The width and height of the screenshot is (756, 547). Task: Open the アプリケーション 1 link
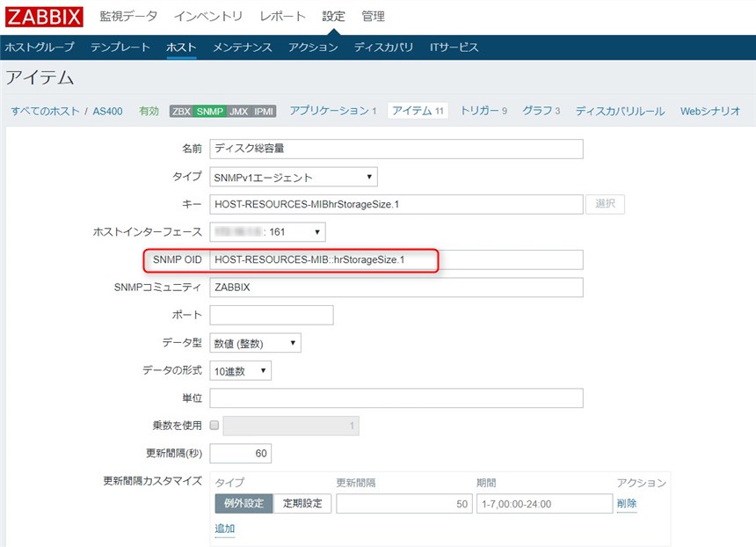coord(333,111)
